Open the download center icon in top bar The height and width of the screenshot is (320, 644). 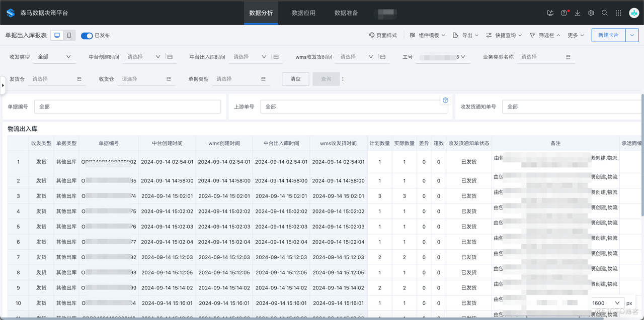577,13
